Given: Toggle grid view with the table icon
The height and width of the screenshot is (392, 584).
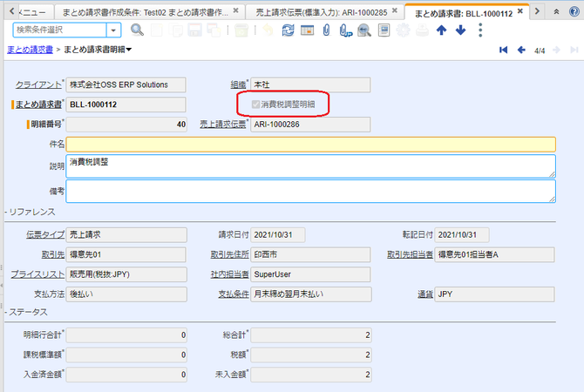Looking at the screenshot, I should pos(308,30).
